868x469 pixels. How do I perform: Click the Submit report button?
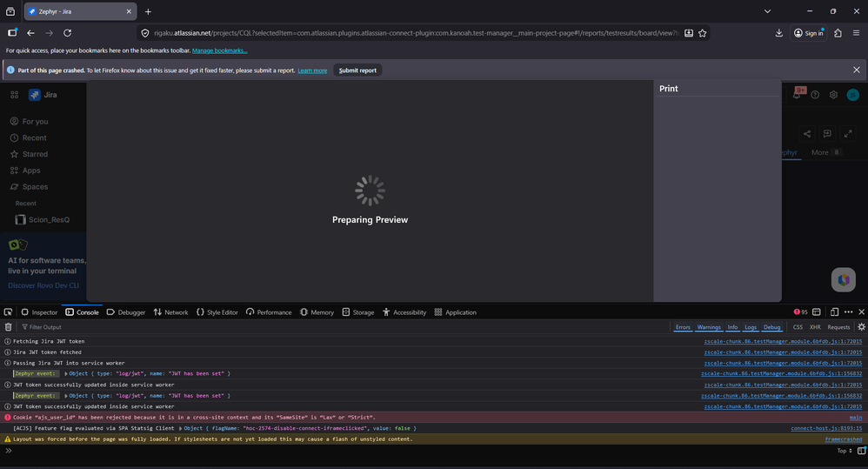point(357,70)
